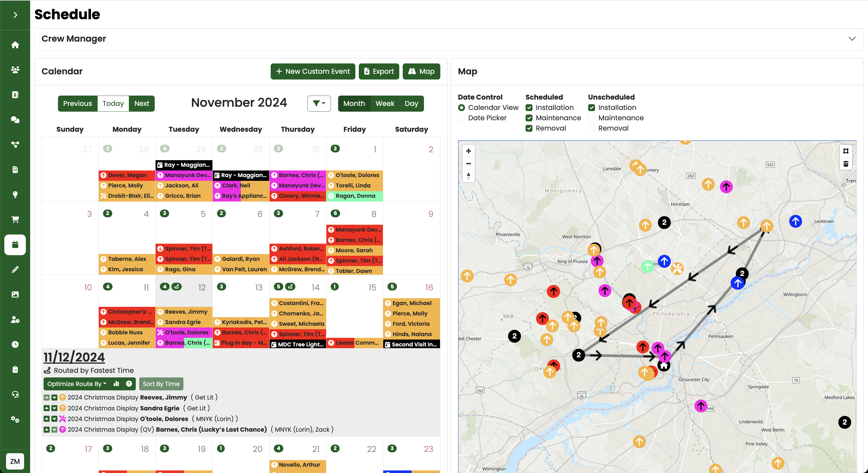Open the calendar filter dropdown
The height and width of the screenshot is (473, 868).
319,103
